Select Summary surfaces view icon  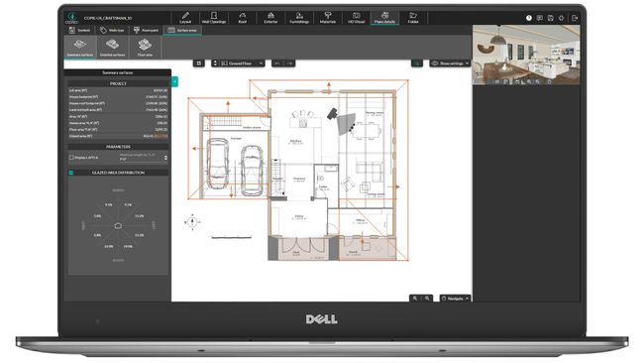tap(80, 47)
